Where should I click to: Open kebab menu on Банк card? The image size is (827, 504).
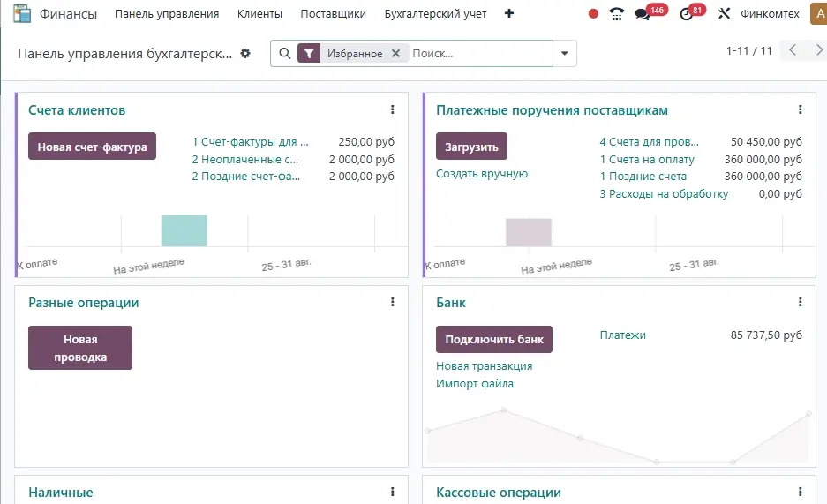tap(800, 303)
